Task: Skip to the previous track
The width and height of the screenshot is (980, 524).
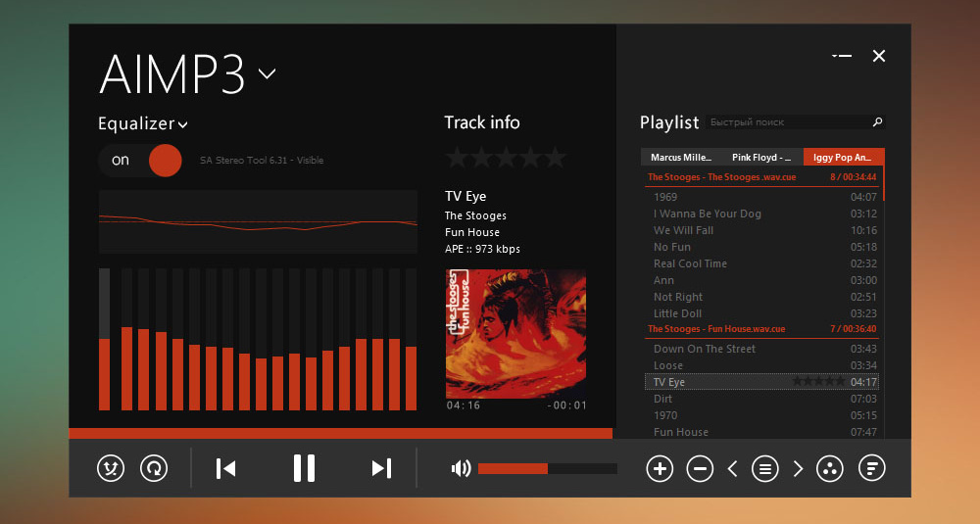Action: click(x=225, y=468)
